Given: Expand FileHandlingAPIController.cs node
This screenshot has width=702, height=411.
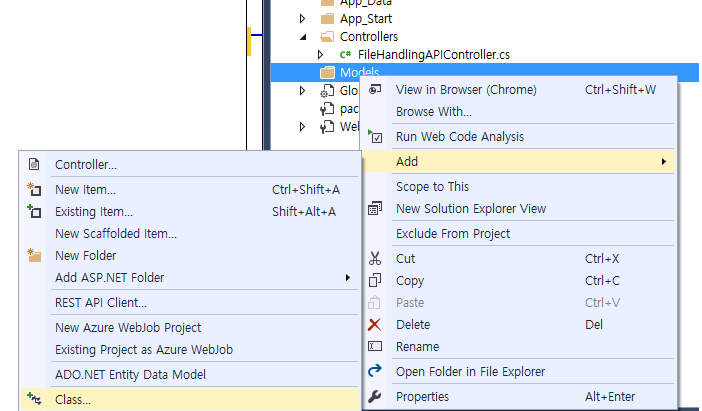Looking at the screenshot, I should coord(321,55).
